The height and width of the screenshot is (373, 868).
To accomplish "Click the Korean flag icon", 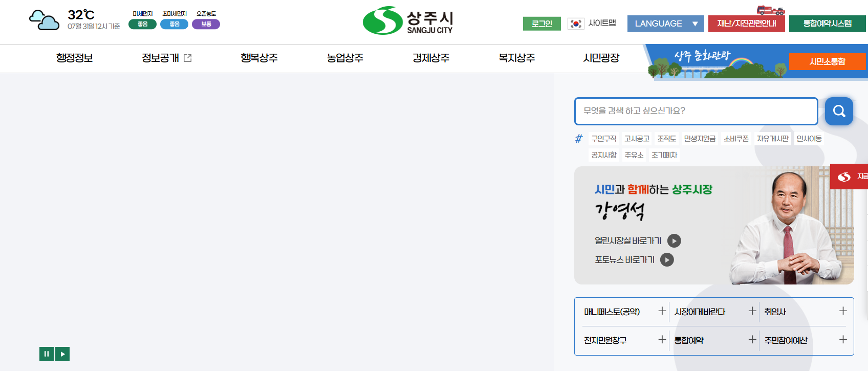I will coord(576,24).
